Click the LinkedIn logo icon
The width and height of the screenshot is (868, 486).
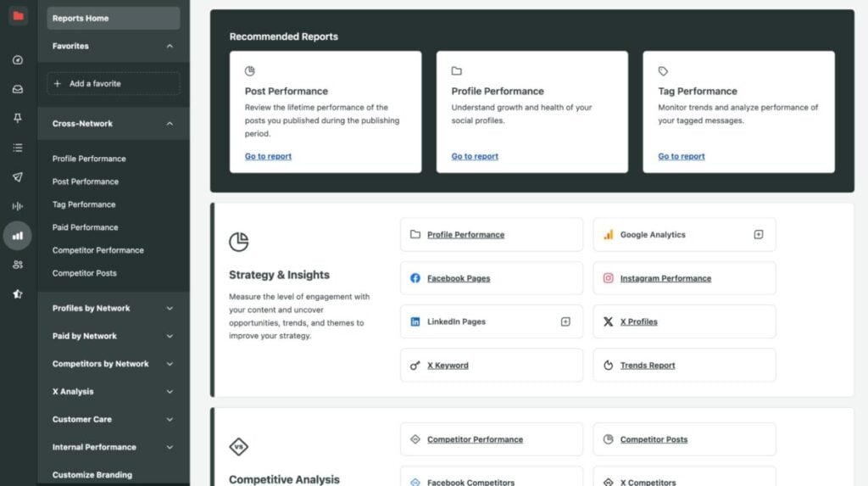(x=415, y=321)
